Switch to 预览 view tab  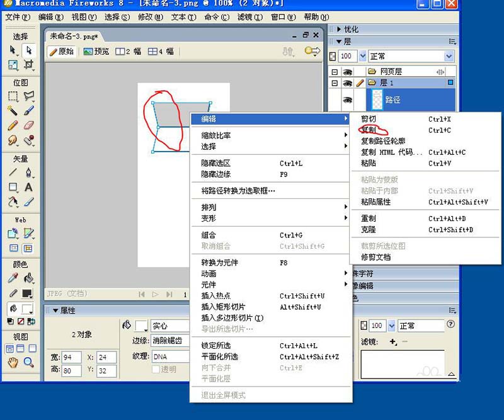(x=96, y=52)
